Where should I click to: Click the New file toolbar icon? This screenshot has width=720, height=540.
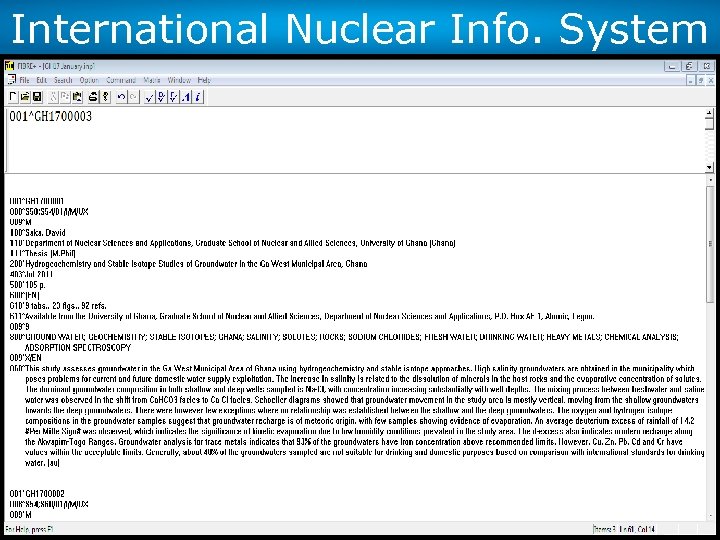point(13,97)
